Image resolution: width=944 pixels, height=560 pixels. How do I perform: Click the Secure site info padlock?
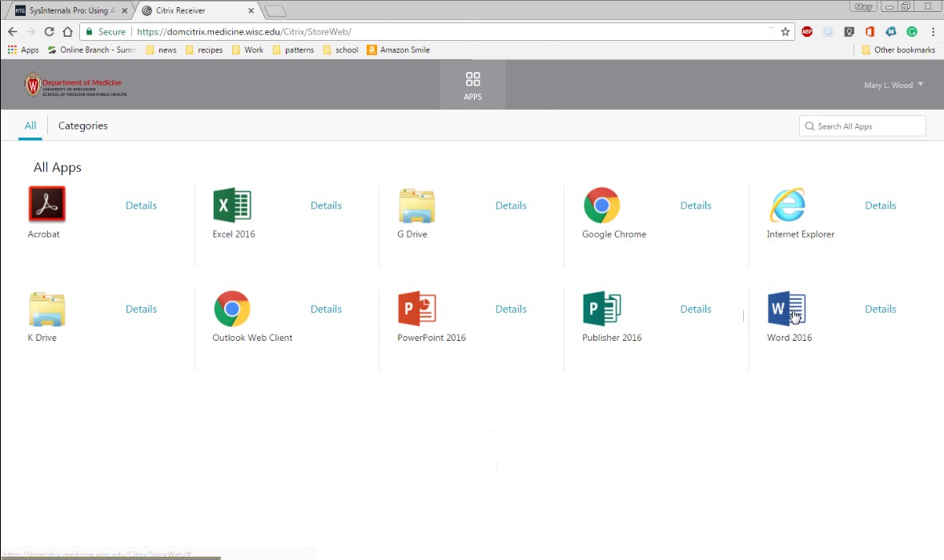tap(90, 32)
